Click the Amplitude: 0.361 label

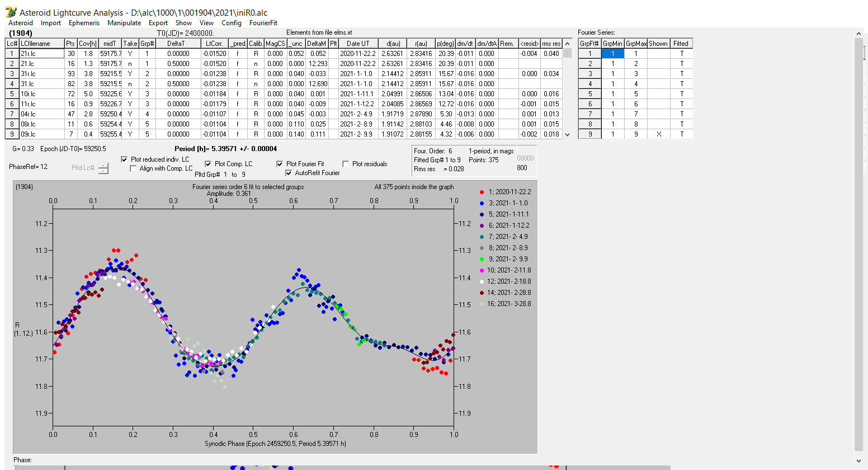click(x=229, y=194)
